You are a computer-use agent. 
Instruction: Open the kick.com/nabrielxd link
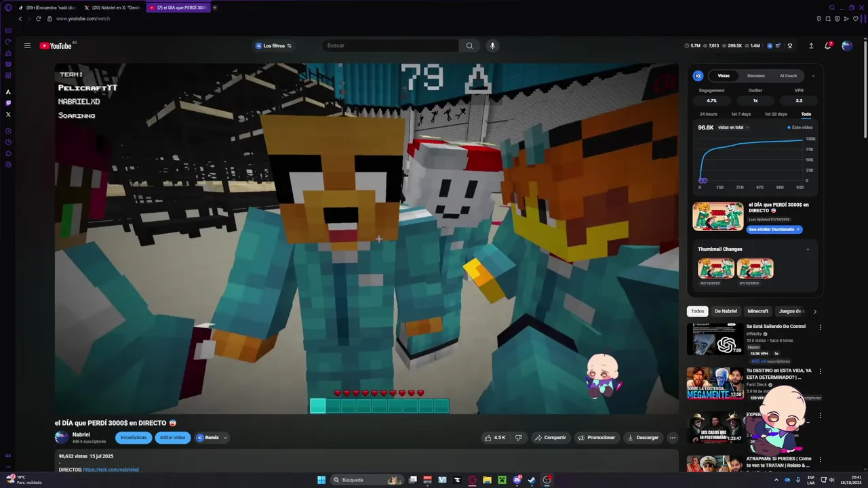111,470
